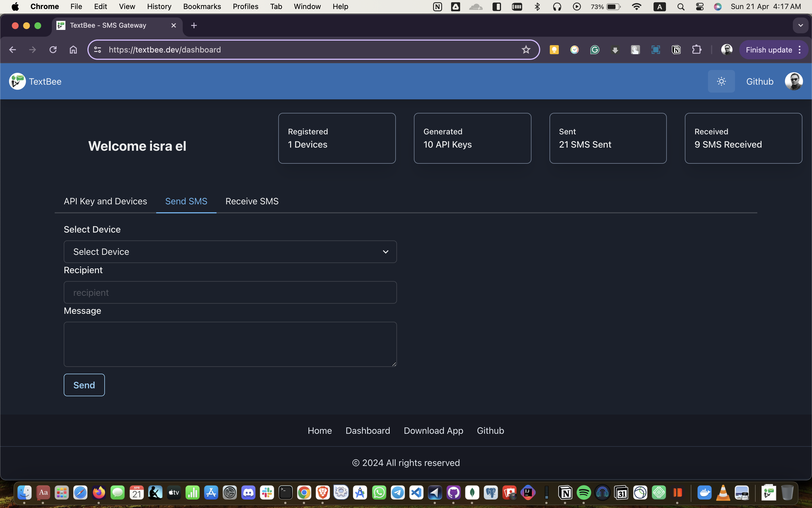Click Download App in the footer
Image resolution: width=812 pixels, height=508 pixels.
click(434, 430)
